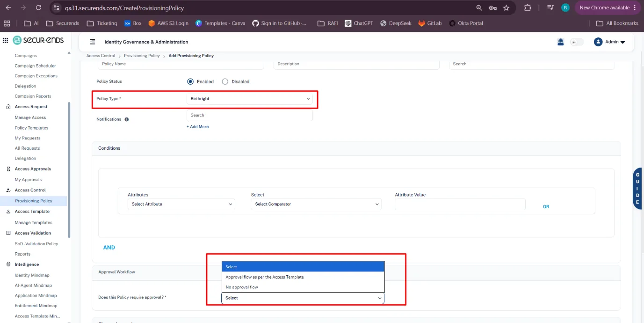Select the Enabled policy status radio
Screen dimensions: 644x323
190,81
